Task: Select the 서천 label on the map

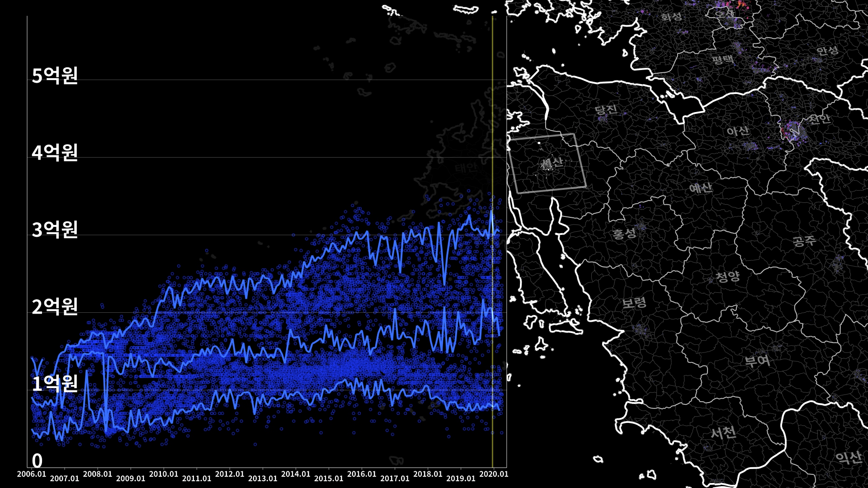Action: (723, 433)
